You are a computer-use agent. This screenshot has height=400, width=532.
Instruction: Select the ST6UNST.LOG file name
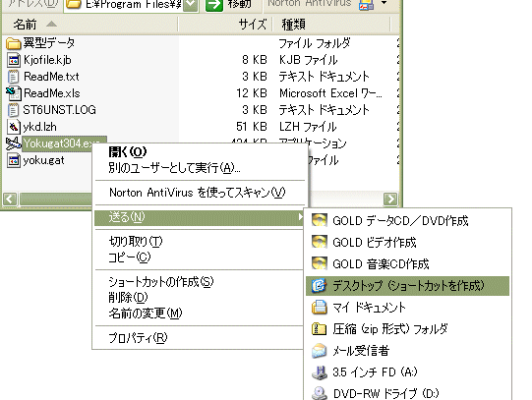59,110
